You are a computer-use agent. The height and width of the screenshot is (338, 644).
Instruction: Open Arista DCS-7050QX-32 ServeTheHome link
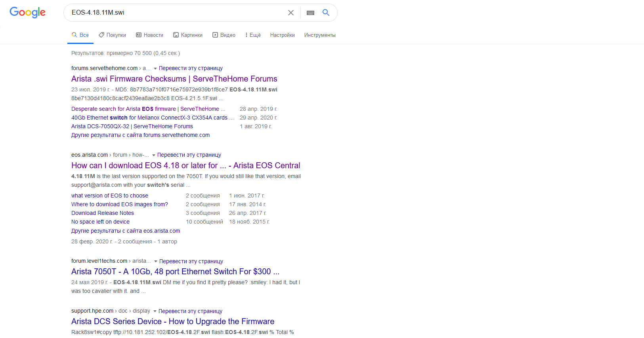132,126
